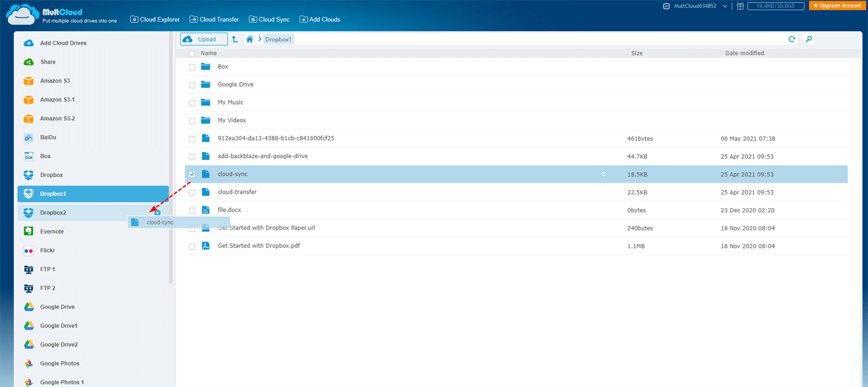Image resolution: width=868 pixels, height=387 pixels.
Task: Click the Amazon S3-2 icon in sidebar
Action: 29,118
